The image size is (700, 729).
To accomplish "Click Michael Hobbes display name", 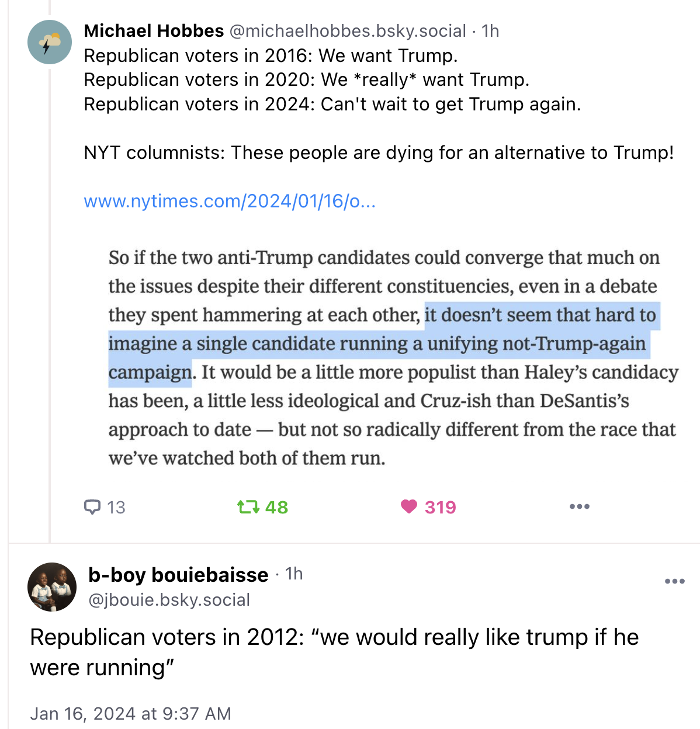I will [154, 31].
